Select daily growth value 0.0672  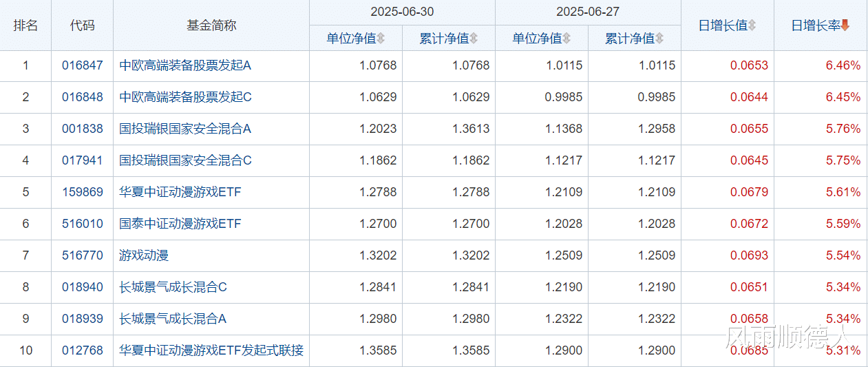pos(749,224)
